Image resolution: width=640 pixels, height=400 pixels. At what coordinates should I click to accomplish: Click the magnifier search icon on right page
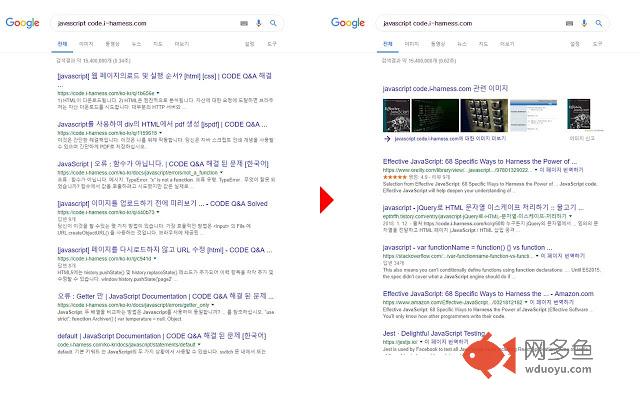click(599, 23)
